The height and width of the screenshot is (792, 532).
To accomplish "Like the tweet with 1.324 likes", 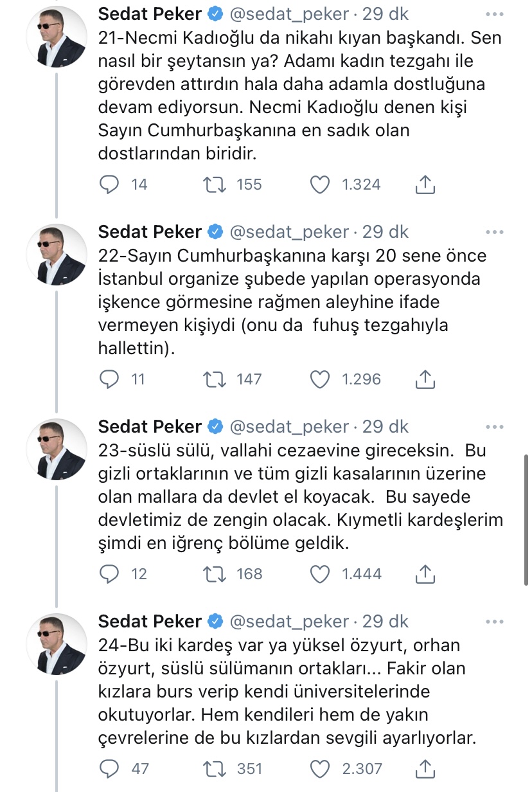I will click(320, 184).
